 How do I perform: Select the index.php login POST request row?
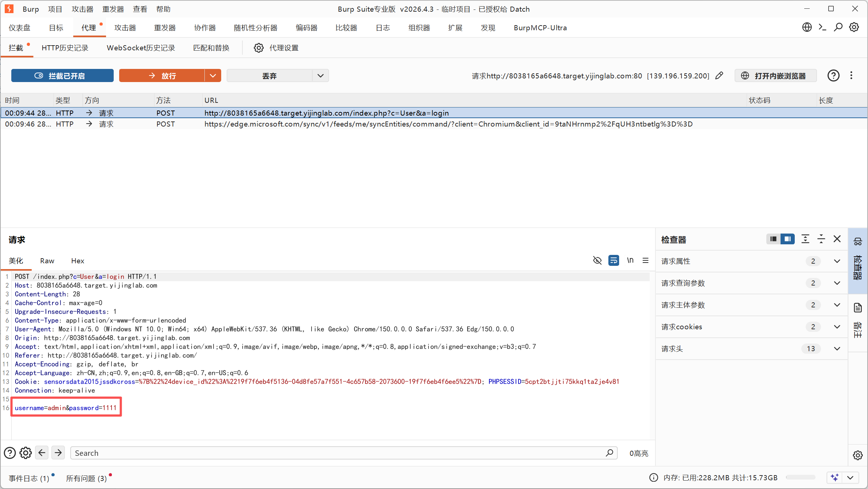click(x=434, y=113)
